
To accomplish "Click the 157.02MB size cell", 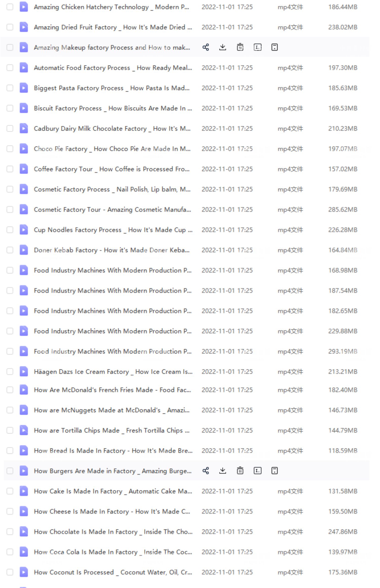I will coord(343,169).
